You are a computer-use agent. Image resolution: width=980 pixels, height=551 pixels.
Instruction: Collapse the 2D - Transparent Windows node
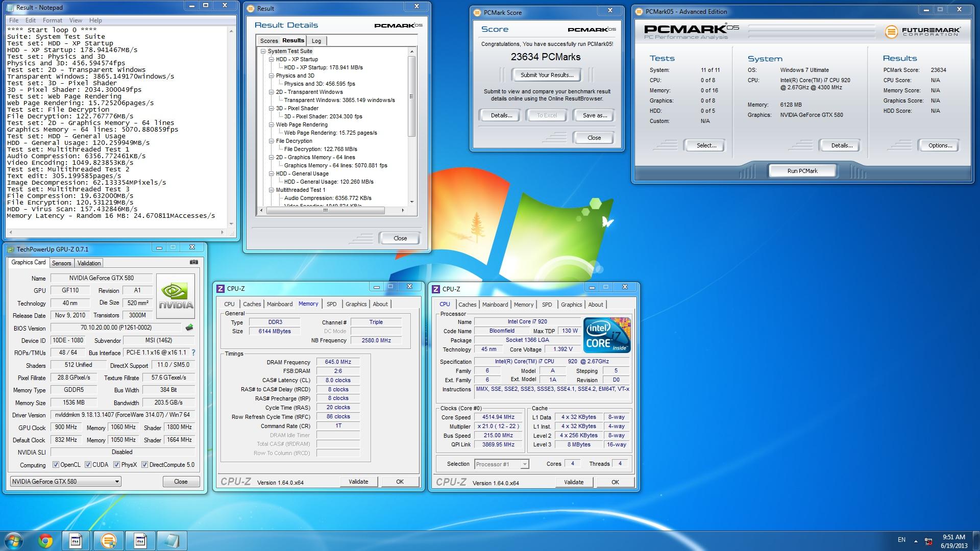pyautogui.click(x=272, y=92)
